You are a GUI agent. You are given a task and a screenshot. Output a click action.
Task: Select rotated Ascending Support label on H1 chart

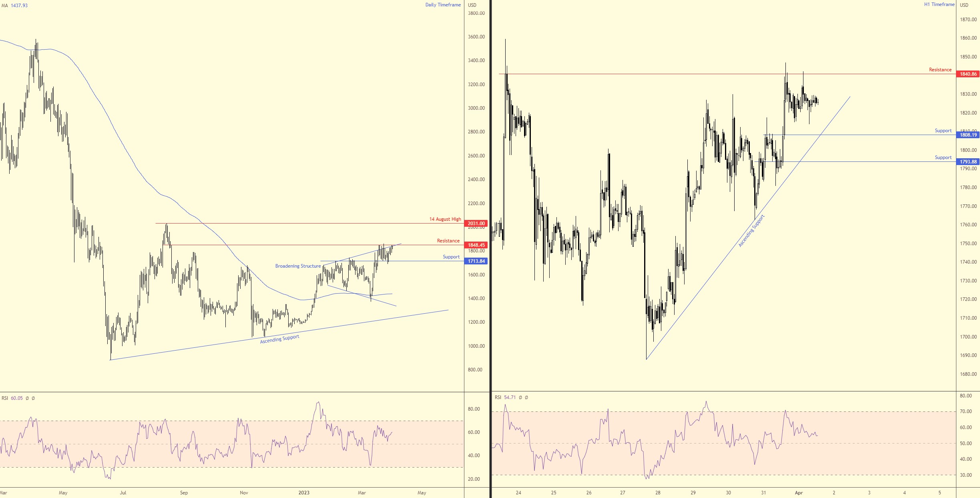point(751,231)
